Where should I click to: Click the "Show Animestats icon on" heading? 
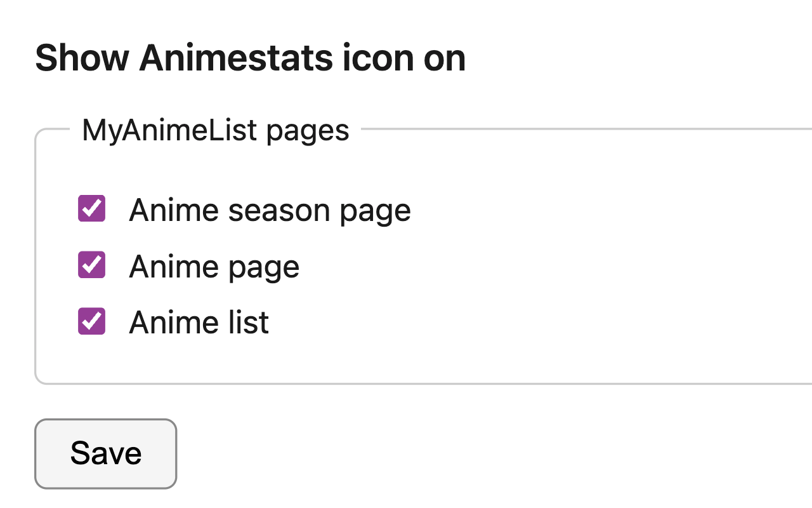[250, 58]
